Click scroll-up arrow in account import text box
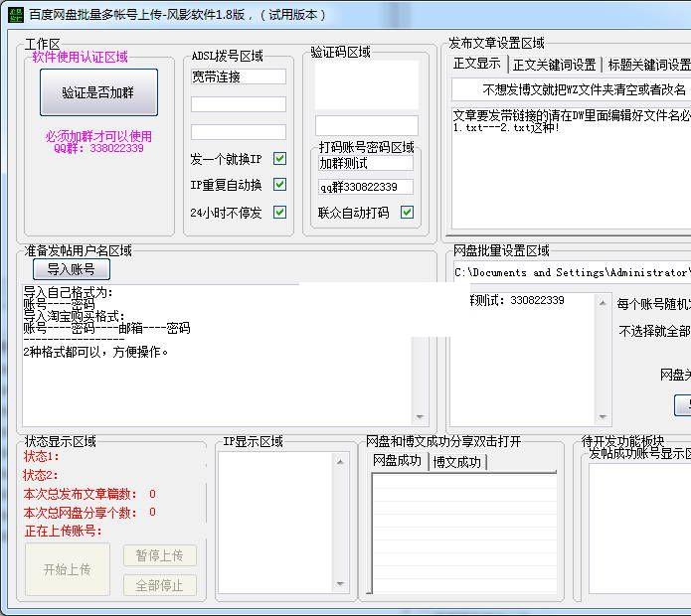 coord(419,293)
